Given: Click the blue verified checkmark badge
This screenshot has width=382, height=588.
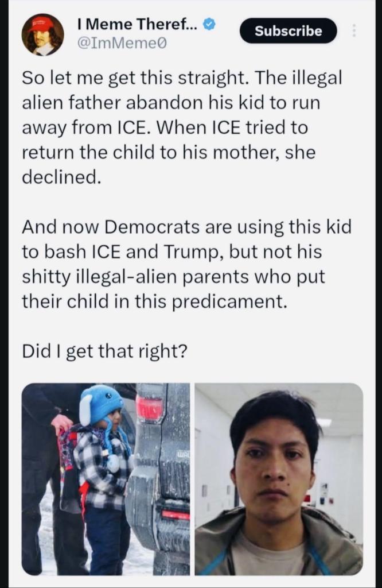Looking at the screenshot, I should point(210,25).
